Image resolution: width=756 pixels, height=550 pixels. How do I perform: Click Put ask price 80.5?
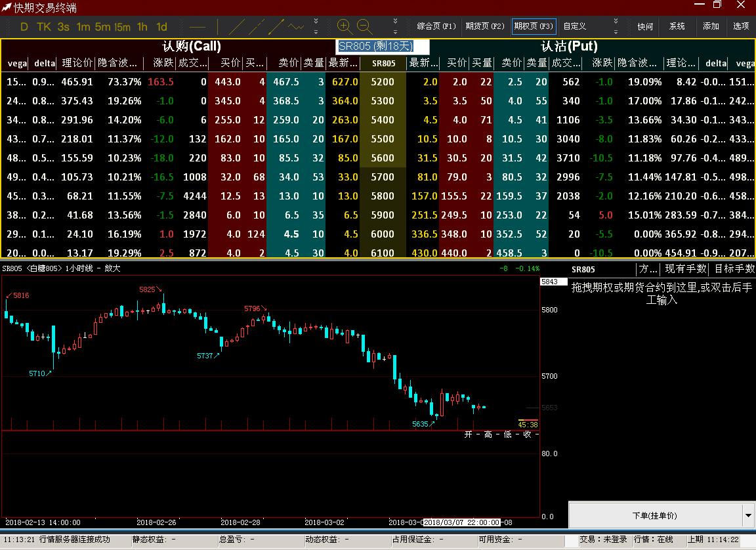(x=512, y=177)
